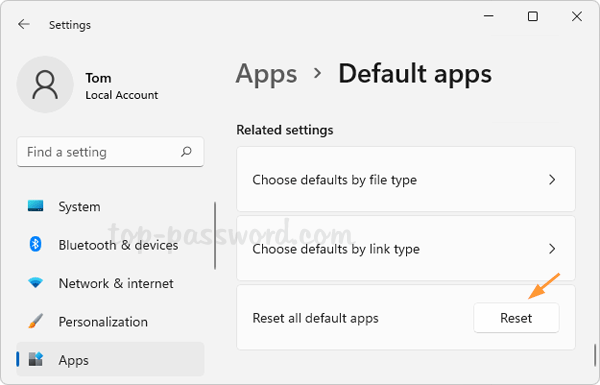Viewport: 600px width, 385px height.
Task: Click the Find a setting field
Action: tap(110, 152)
